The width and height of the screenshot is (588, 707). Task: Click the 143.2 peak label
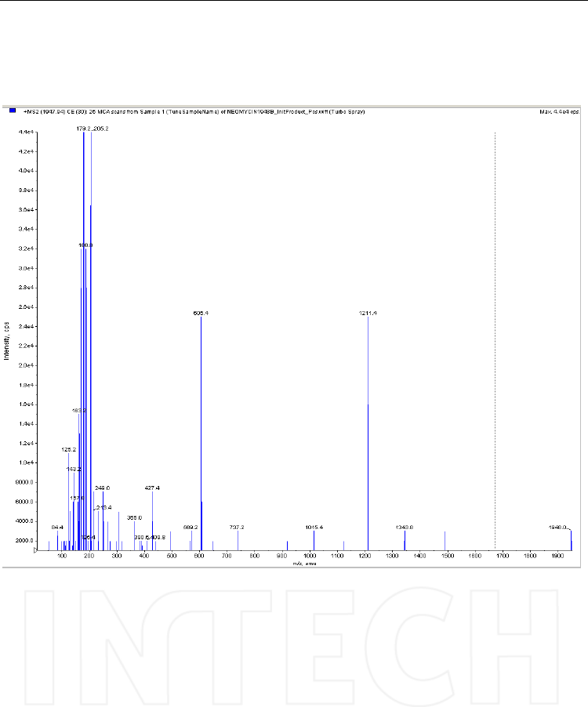[x=74, y=469]
